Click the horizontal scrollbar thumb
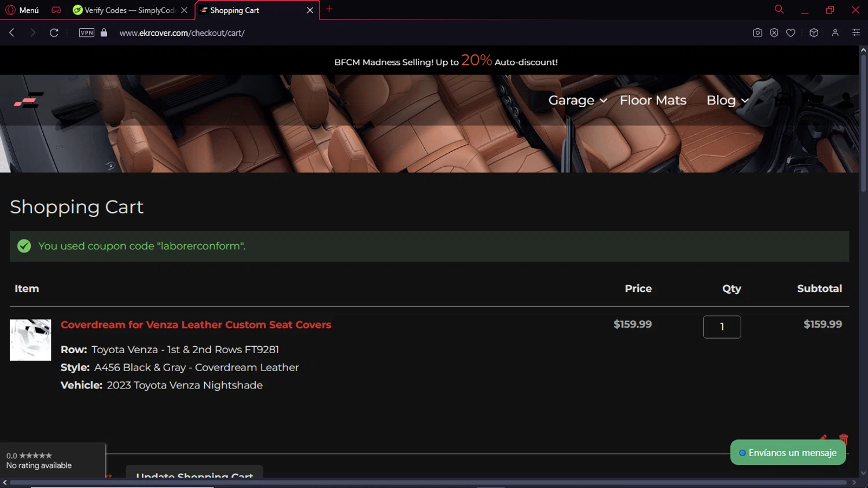This screenshot has width=868, height=488. (428, 482)
